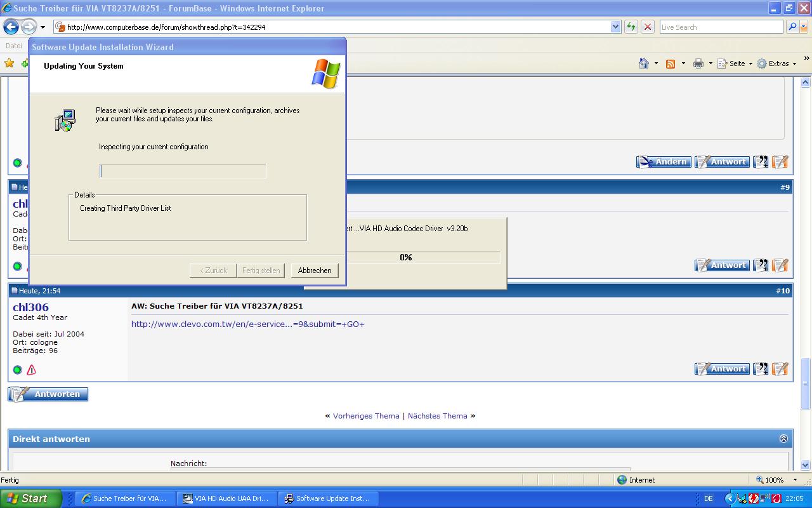The height and width of the screenshot is (508, 812).
Task: Click the Ändern edit post button
Action: click(x=664, y=162)
